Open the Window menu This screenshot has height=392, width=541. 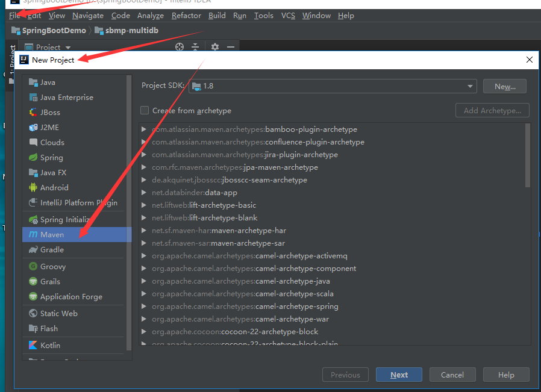[316, 16]
